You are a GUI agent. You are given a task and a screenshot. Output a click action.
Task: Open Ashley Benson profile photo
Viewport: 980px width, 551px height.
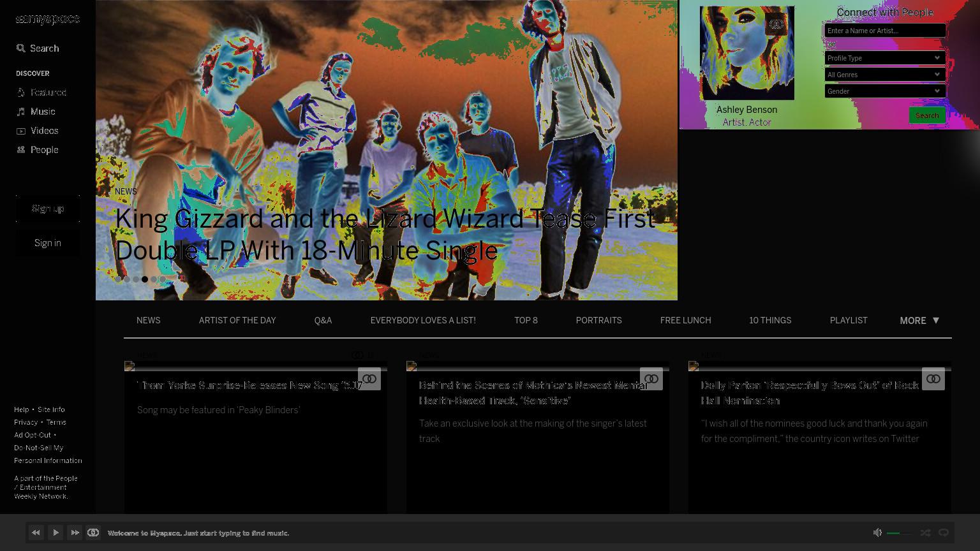[747, 53]
